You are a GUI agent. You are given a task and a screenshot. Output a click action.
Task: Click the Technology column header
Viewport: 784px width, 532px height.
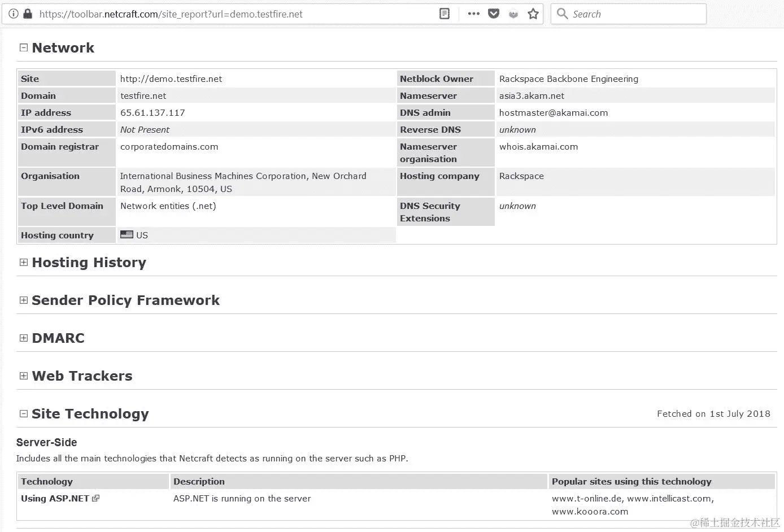coord(93,481)
